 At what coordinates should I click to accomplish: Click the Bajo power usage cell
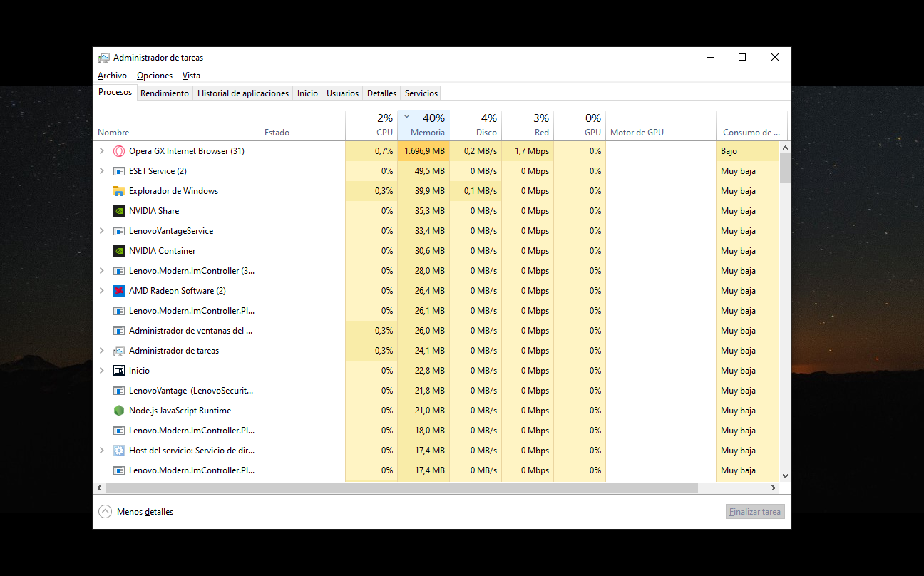[748, 151]
